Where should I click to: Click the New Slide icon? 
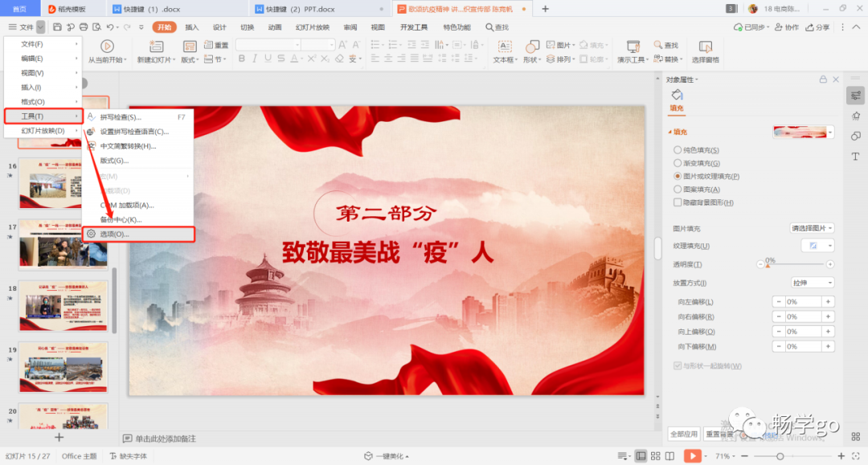156,47
